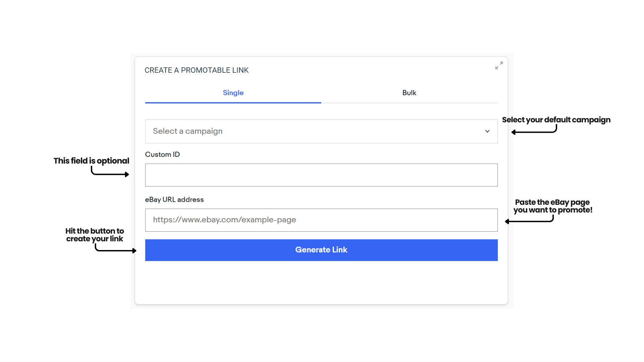Click the eBay URL address label
Viewport: 644px width, 362px height.
tap(174, 199)
